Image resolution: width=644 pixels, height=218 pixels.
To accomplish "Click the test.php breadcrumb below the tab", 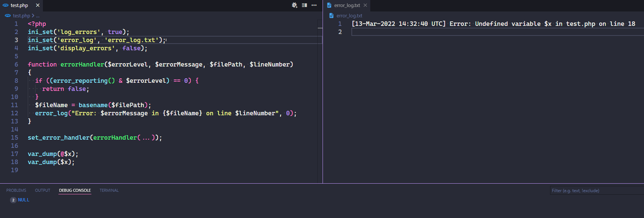I will (x=21, y=16).
